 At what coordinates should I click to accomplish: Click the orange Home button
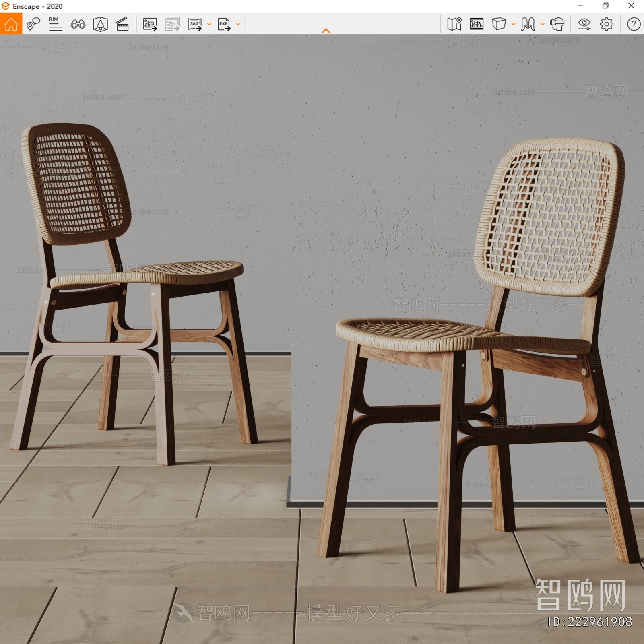[11, 24]
